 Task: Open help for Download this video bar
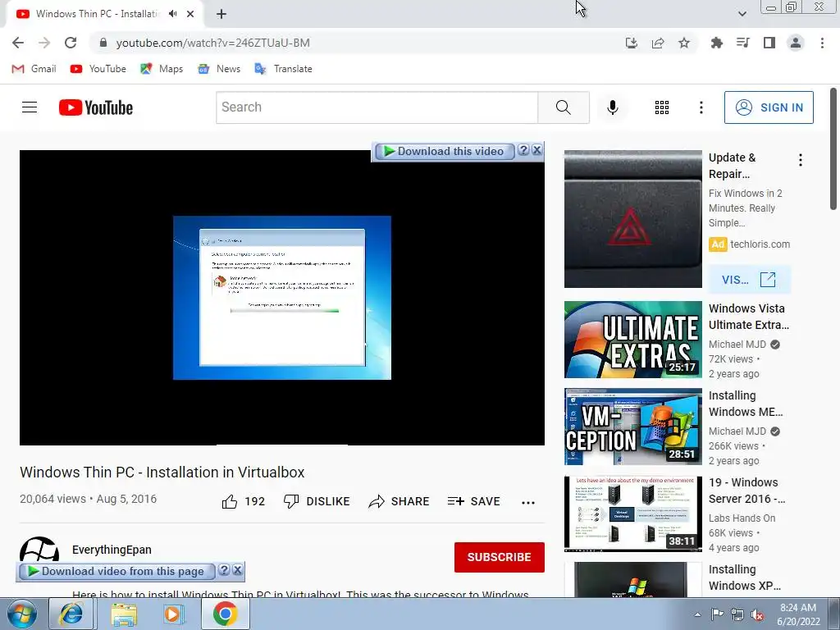coord(523,150)
